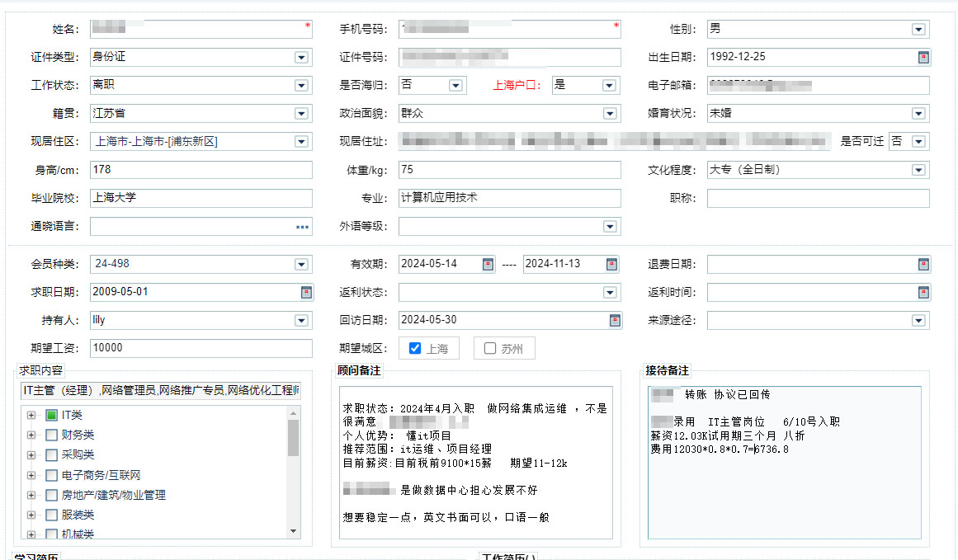Viewport: 958px width, 560px height.
Task: Open the 返利时间 calendar picker
Action: pyautogui.click(x=923, y=293)
